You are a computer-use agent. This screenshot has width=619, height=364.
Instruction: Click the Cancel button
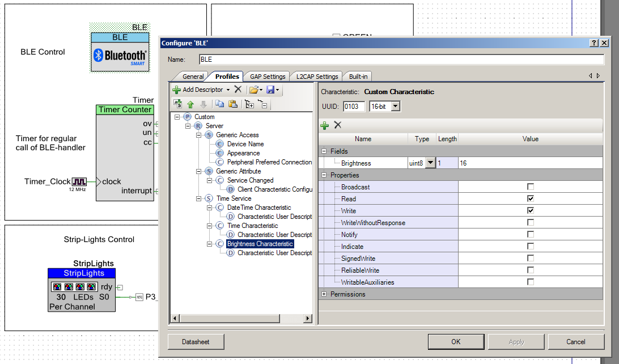coord(576,342)
